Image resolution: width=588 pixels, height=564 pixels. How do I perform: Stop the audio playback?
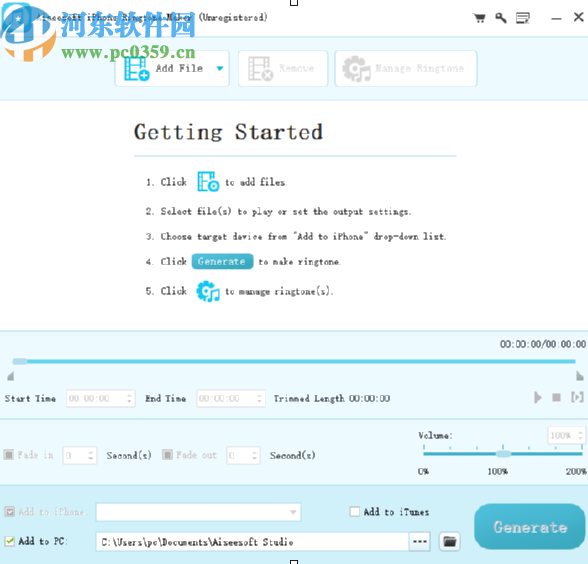click(x=556, y=398)
